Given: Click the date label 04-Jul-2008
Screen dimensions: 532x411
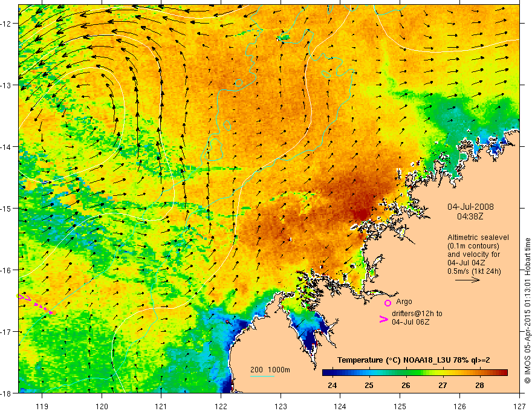Looking at the screenshot, I should tap(470, 207).
